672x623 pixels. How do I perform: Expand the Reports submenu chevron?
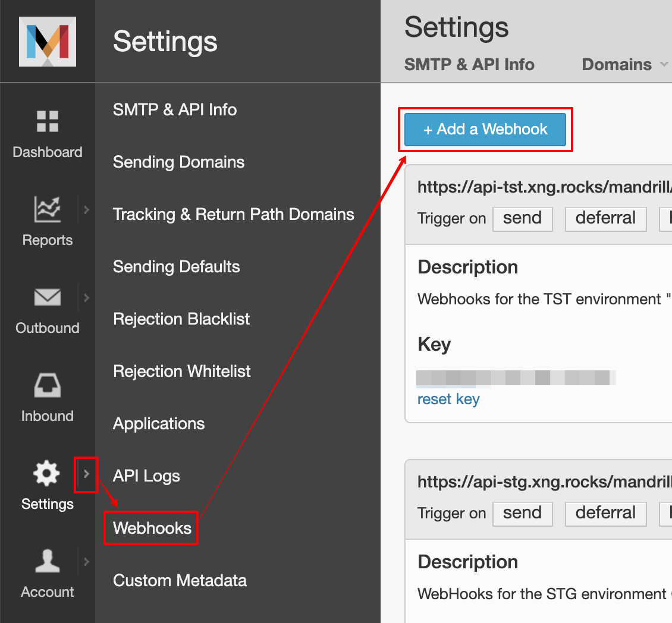(87, 209)
